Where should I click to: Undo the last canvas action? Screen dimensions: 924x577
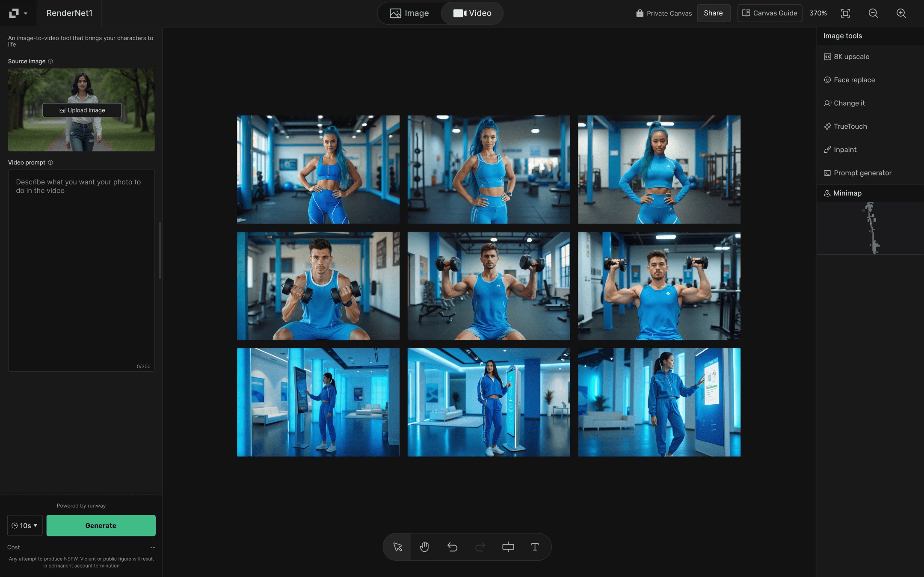452,547
